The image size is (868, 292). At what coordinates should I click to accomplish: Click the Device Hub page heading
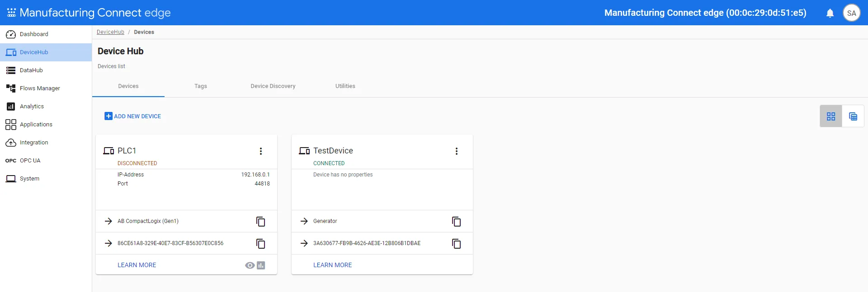pos(121,51)
